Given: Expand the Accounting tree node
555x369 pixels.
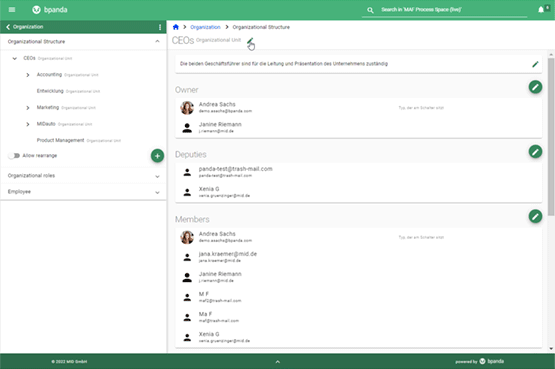Looking at the screenshot, I should [28, 75].
